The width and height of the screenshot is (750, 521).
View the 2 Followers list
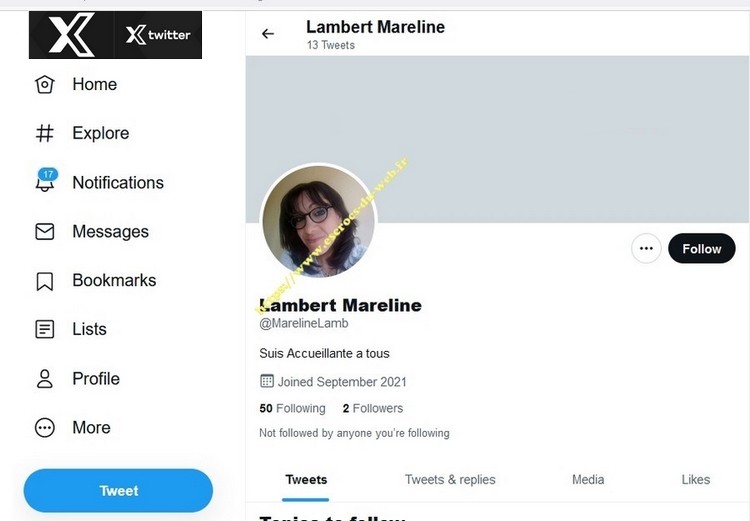[x=372, y=408]
